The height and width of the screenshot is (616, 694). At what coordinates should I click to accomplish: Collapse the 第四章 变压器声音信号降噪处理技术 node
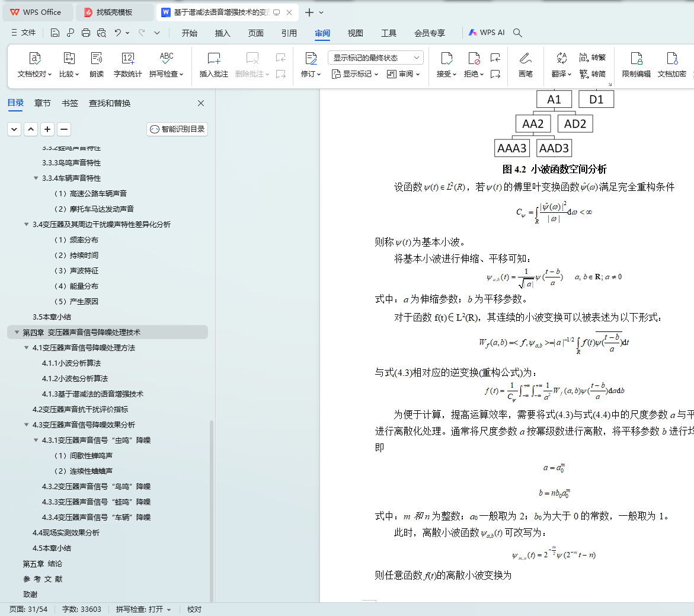point(17,332)
